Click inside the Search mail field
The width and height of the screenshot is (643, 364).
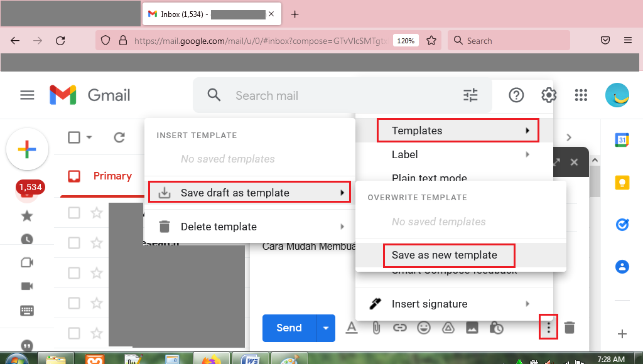[x=314, y=95]
